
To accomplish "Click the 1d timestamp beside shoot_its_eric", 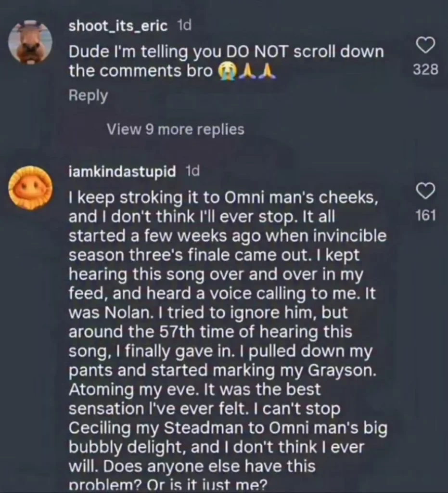I will pos(184,26).
